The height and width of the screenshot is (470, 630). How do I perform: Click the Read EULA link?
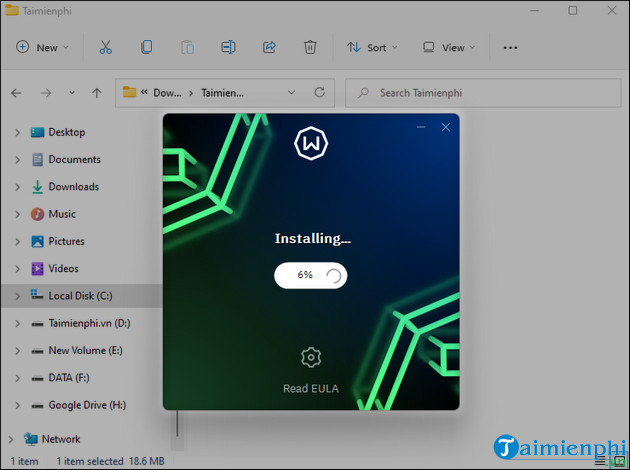click(x=311, y=388)
